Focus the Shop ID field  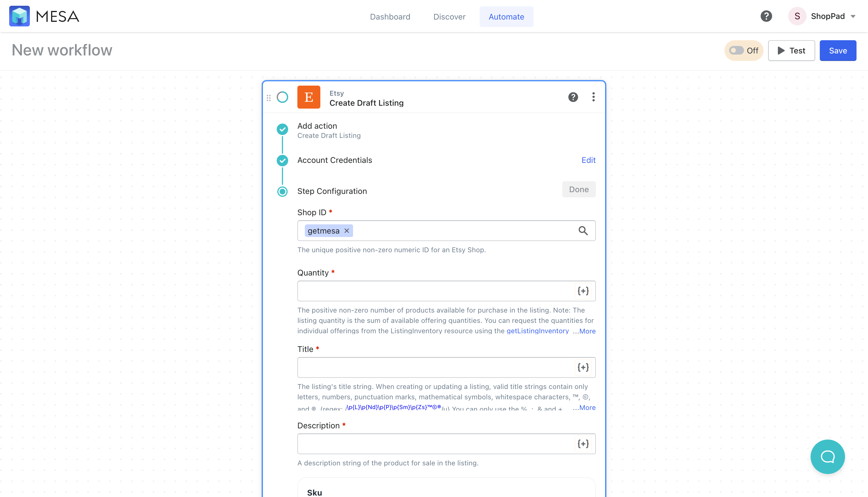446,231
